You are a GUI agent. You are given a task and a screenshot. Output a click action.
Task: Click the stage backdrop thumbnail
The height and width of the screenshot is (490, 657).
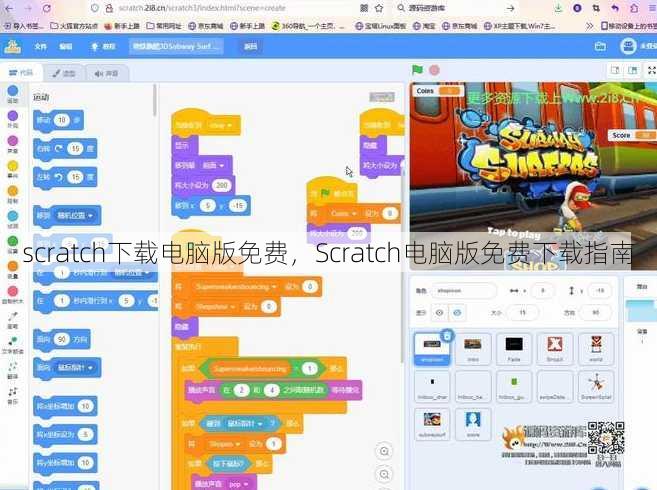pos(641,310)
